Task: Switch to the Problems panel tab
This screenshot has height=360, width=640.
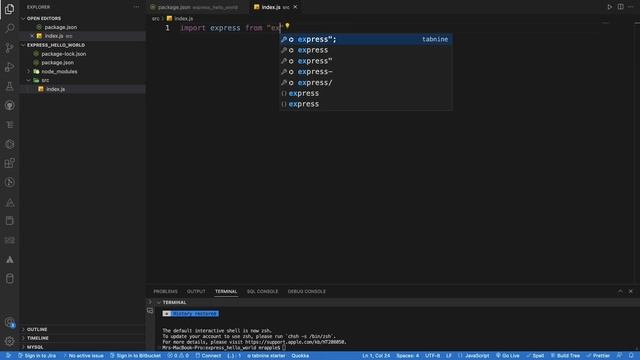Action: [x=165, y=291]
